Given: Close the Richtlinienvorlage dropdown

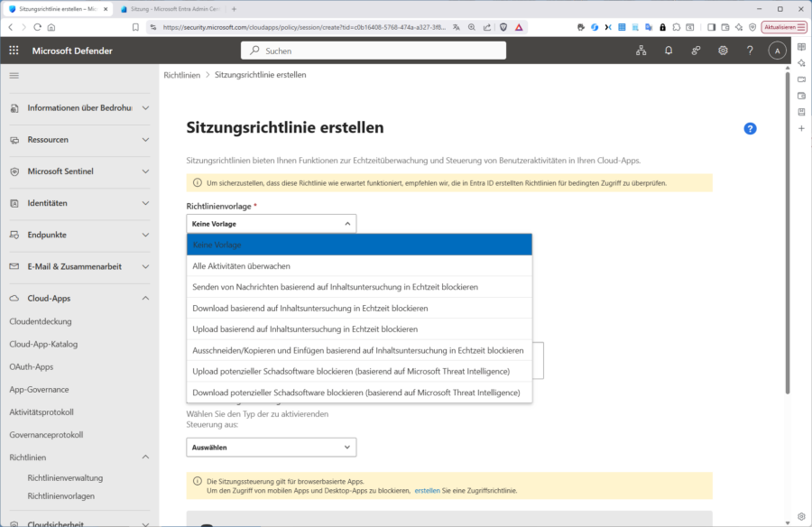Looking at the screenshot, I should point(271,223).
